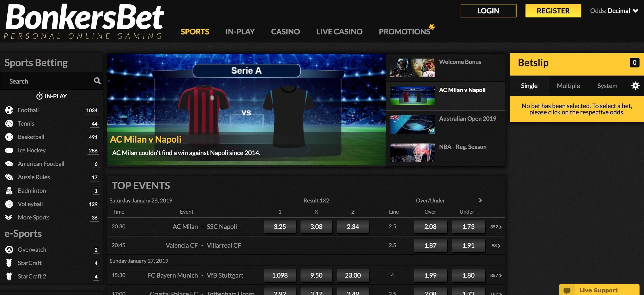The image size is (644, 295).
Task: Pick SSC Napoli win at 2.34
Action: (353, 227)
